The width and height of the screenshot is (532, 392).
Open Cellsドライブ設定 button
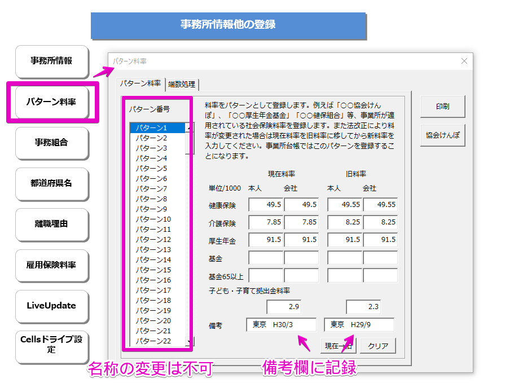[x=52, y=345]
